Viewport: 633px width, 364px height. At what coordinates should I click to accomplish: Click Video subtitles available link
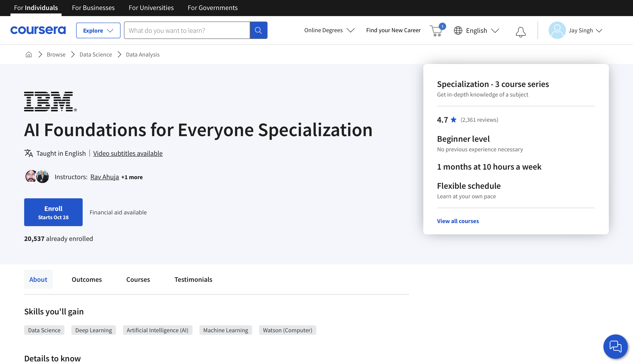point(128,153)
